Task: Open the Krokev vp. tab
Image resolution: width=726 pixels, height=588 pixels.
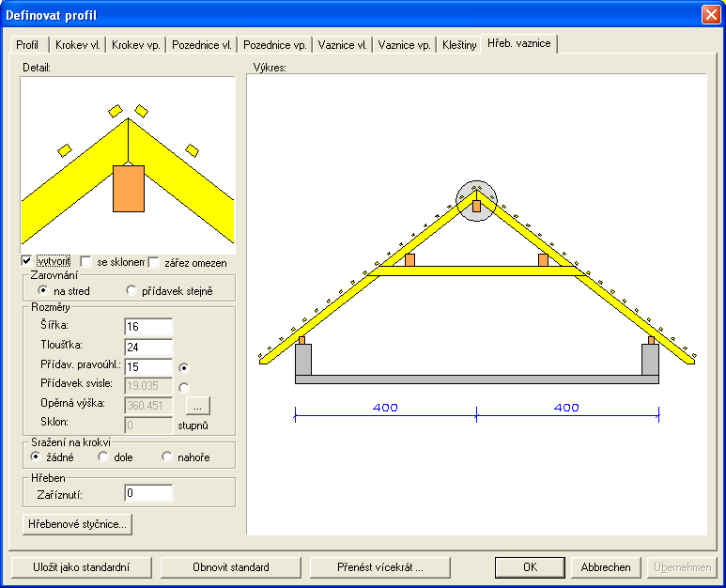Action: 135,45
